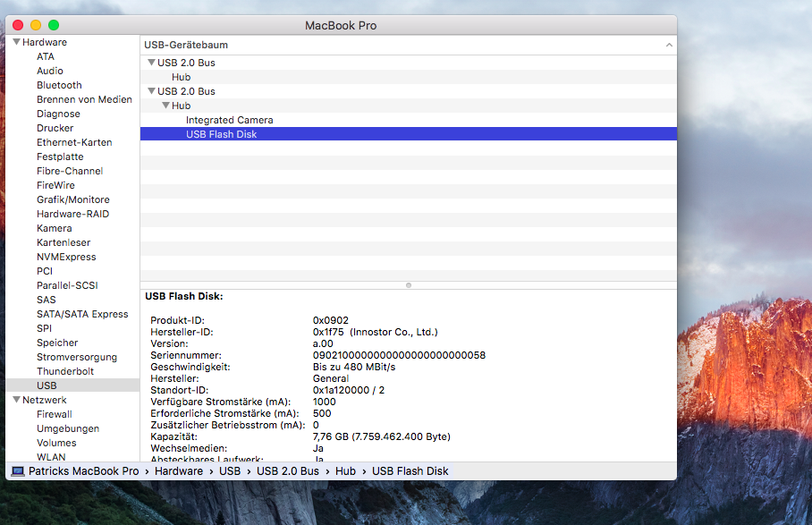
Task: Select Brennen von Medien in sidebar
Action: [x=84, y=99]
